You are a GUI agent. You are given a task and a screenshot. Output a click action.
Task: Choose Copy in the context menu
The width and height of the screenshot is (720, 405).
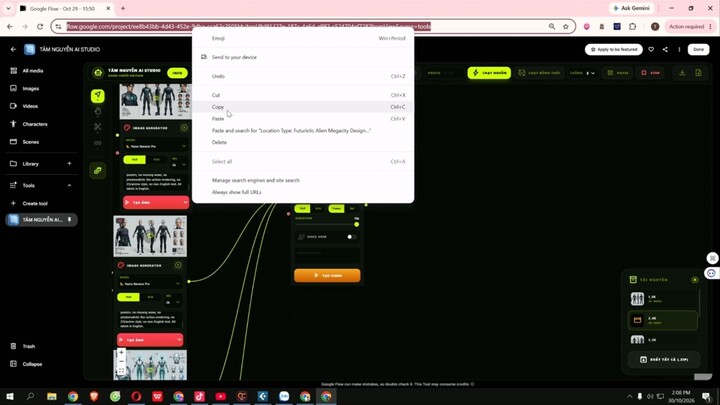click(303, 107)
